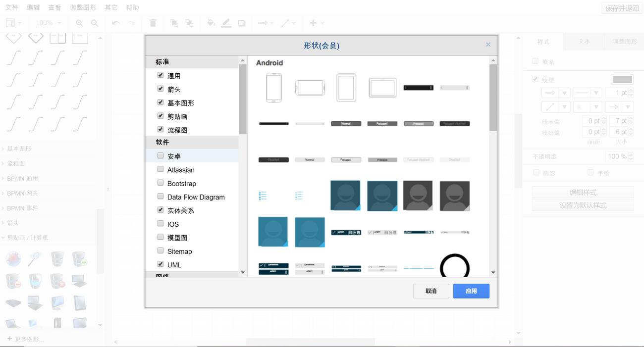Open the 文件 menu
This screenshot has height=347, width=644.
[11, 7]
